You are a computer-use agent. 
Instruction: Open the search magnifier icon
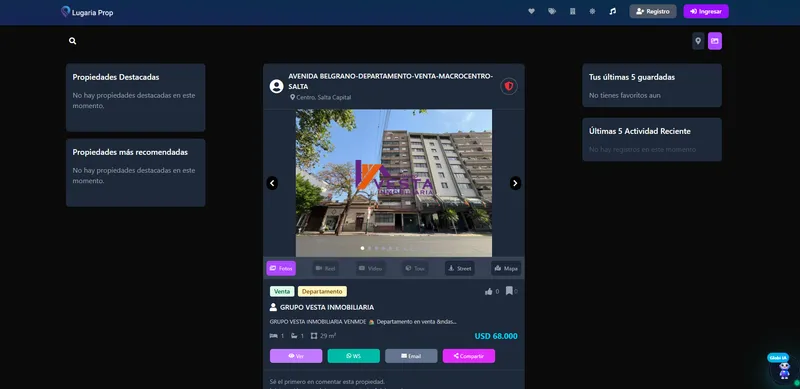point(72,41)
